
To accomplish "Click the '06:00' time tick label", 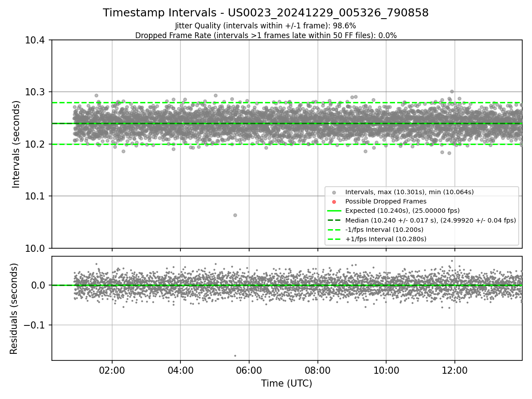I will (249, 371).
